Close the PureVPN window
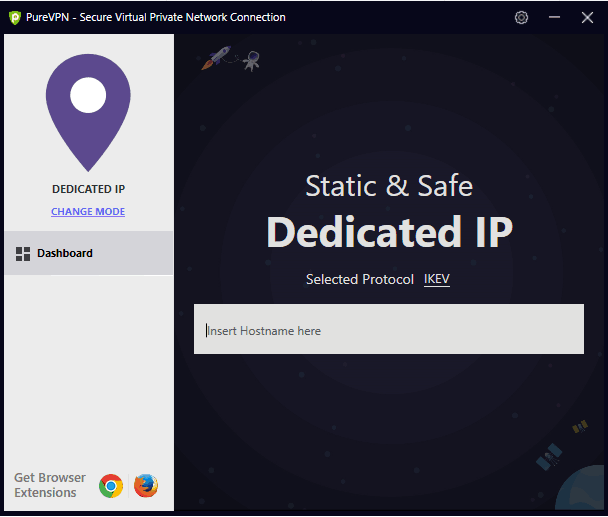The image size is (608, 517). point(587,17)
